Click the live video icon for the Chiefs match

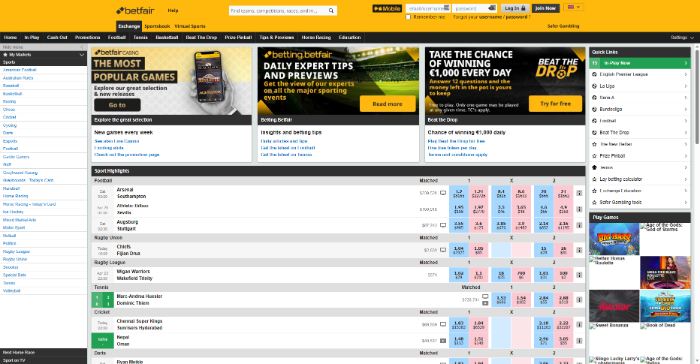[x=443, y=250]
